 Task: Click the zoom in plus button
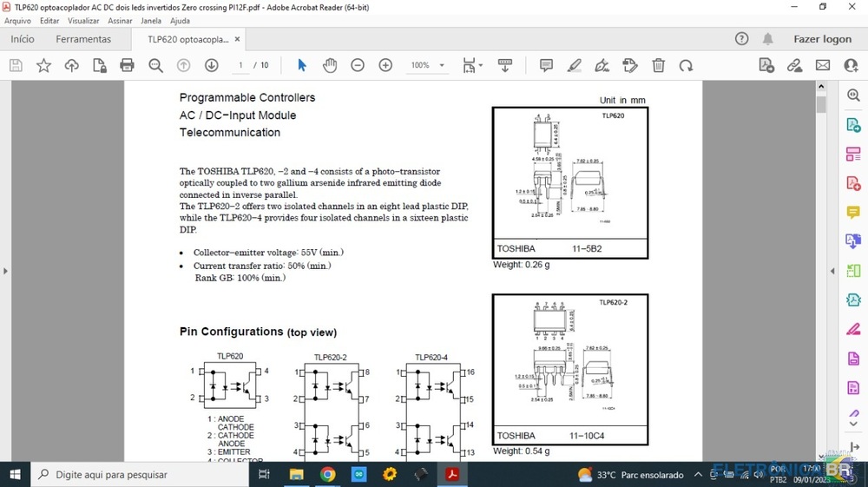(x=385, y=65)
